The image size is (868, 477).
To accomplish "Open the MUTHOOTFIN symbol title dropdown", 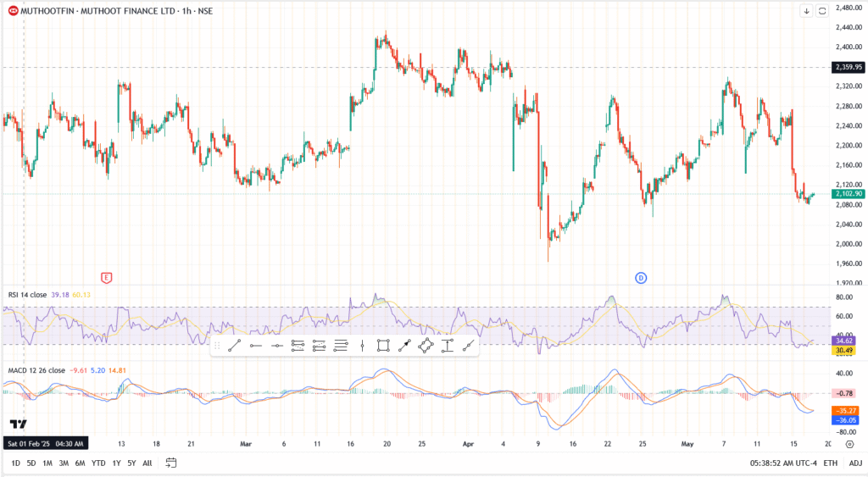I will [109, 10].
